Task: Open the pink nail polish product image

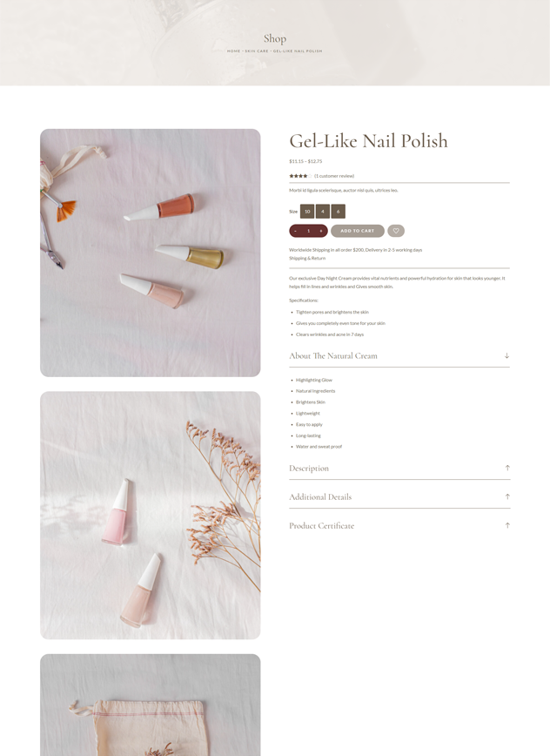Action: pyautogui.click(x=151, y=516)
